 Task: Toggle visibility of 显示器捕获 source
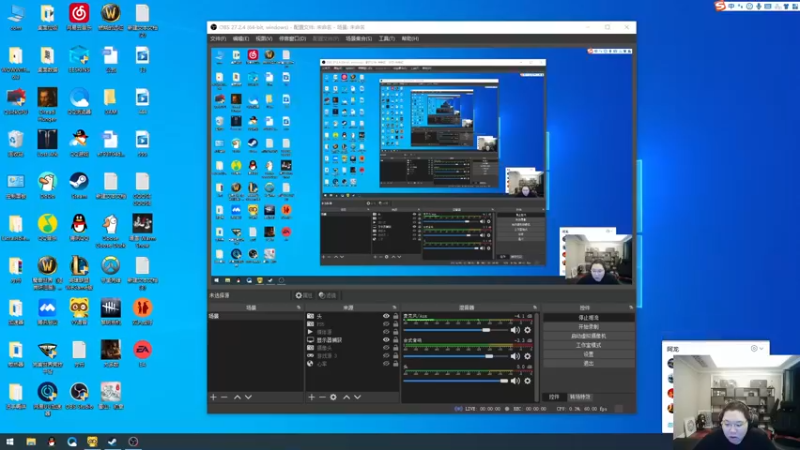coord(386,340)
